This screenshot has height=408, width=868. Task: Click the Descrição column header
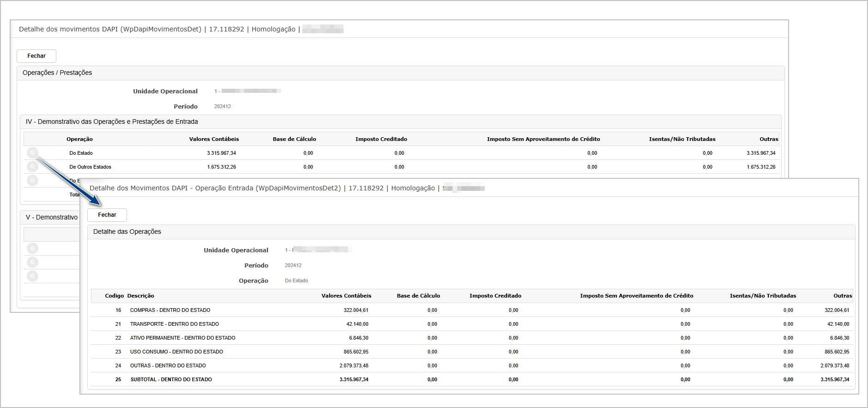[141, 296]
